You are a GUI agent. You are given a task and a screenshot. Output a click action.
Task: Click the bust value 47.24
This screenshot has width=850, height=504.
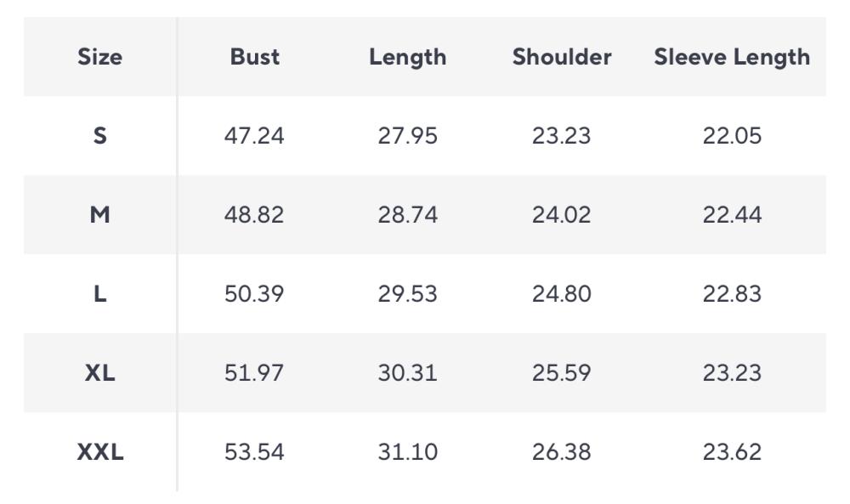(255, 136)
